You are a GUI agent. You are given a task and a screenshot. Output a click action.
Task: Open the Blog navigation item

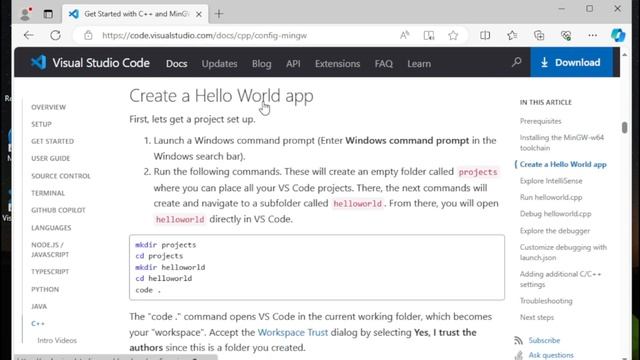(262, 64)
